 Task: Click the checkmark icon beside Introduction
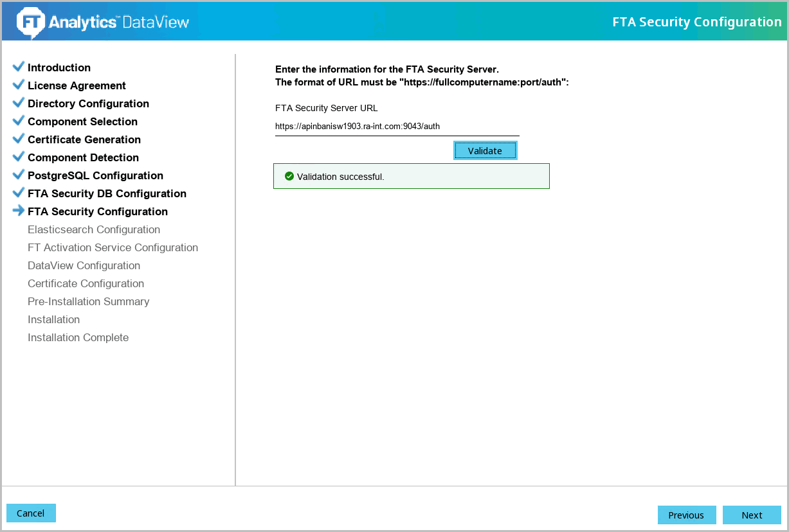19,67
